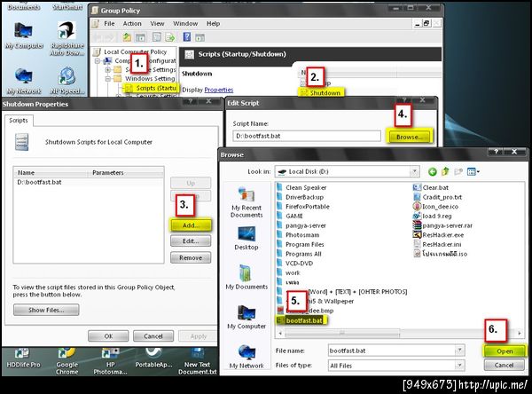Screen dimensions: 532x394
Task: Launch Google Chrome desktop shortcut
Action: 66,361
